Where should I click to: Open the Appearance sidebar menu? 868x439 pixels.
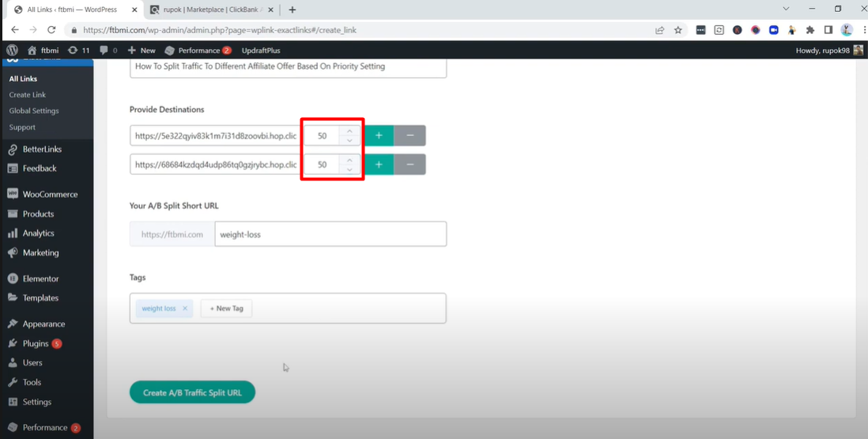(x=43, y=324)
